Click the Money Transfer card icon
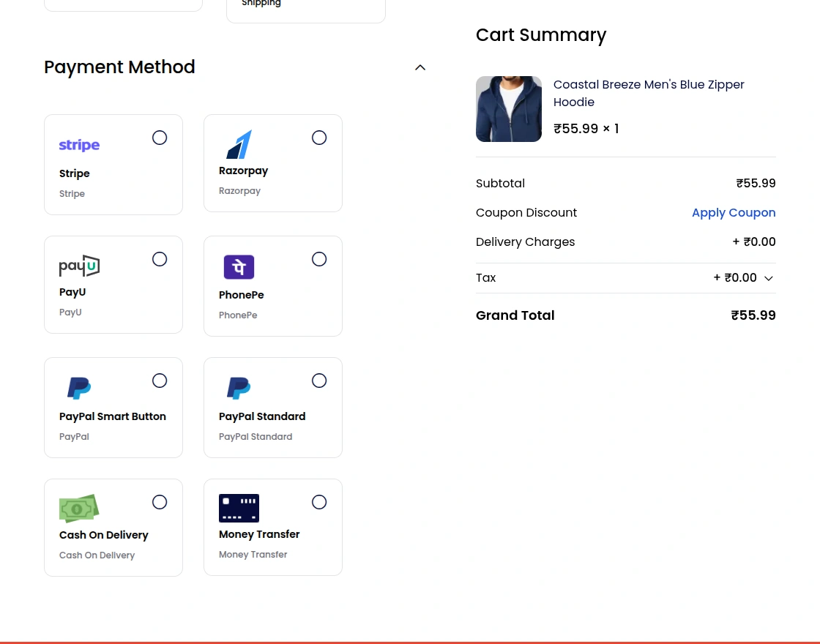This screenshot has height=644, width=820. tap(239, 508)
